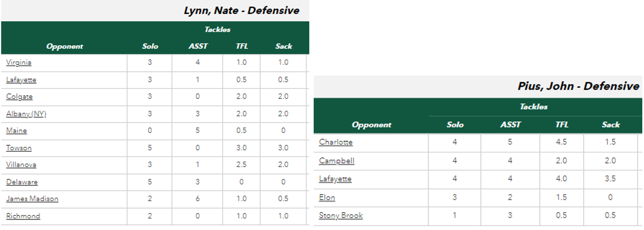Click the Stony Brook link
The image size is (644, 230).
click(341, 215)
